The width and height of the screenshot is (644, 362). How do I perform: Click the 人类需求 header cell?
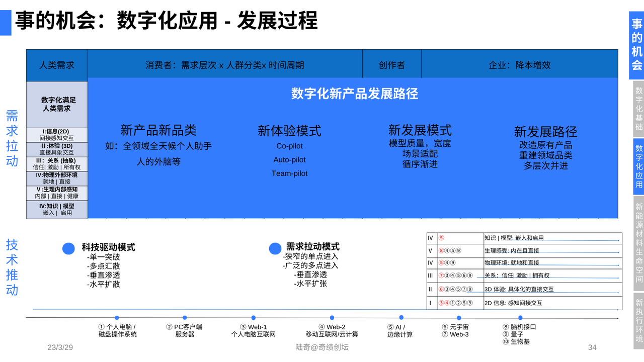(57, 65)
